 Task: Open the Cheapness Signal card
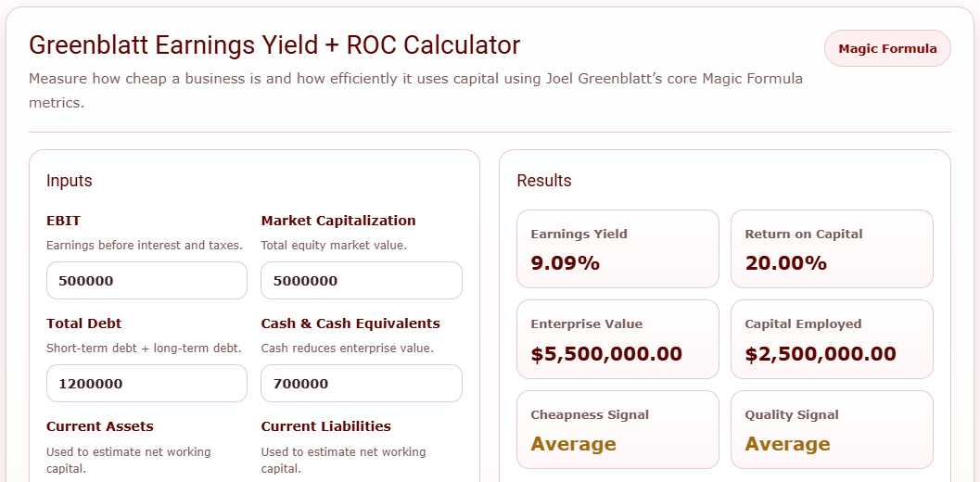click(x=617, y=430)
